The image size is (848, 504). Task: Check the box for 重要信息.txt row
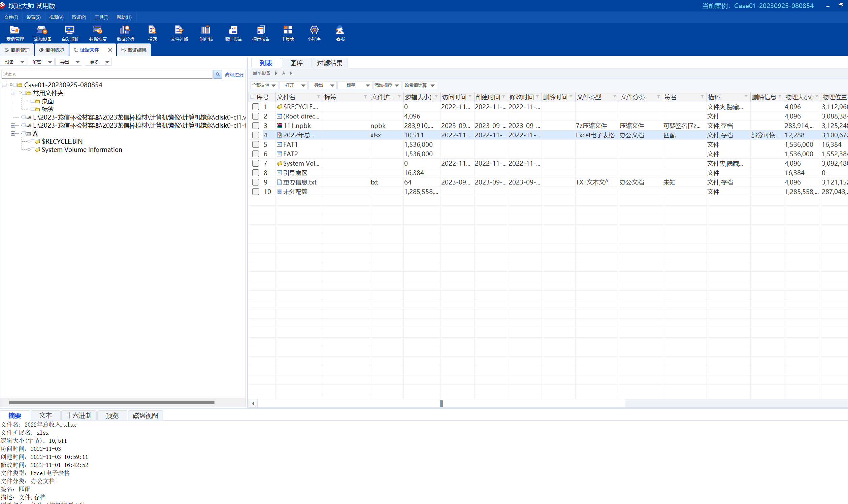256,182
